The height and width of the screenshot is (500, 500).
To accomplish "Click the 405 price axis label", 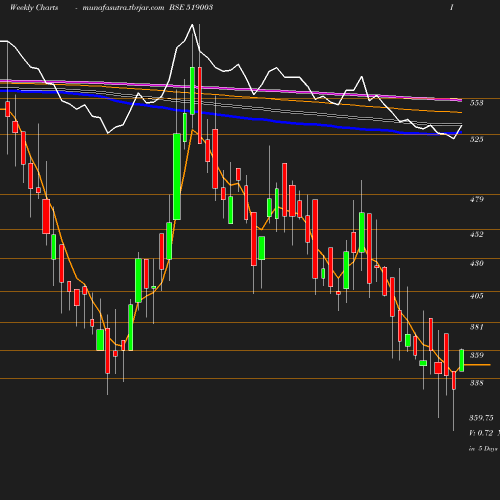I will tap(476, 296).
